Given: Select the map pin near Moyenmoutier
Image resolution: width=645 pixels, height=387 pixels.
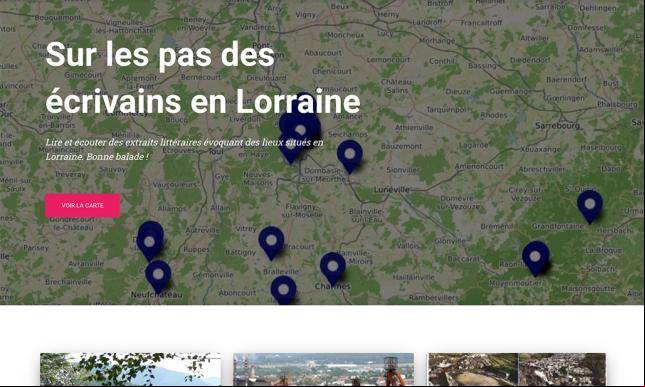Looking at the screenshot, I should [535, 258].
